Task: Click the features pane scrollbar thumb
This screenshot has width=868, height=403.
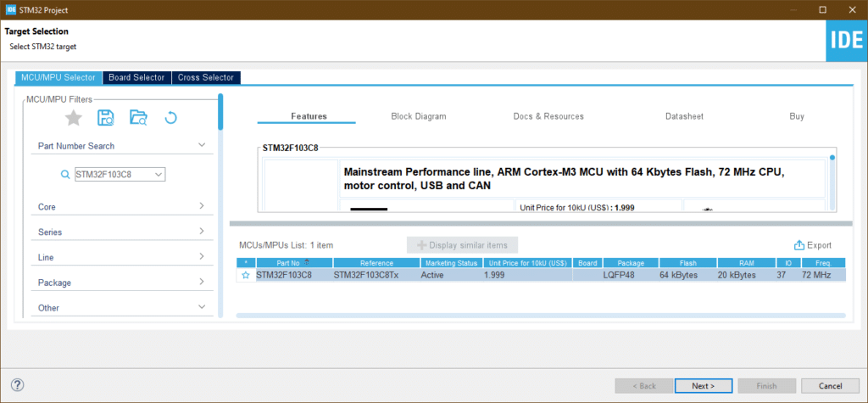Action: pos(832,158)
